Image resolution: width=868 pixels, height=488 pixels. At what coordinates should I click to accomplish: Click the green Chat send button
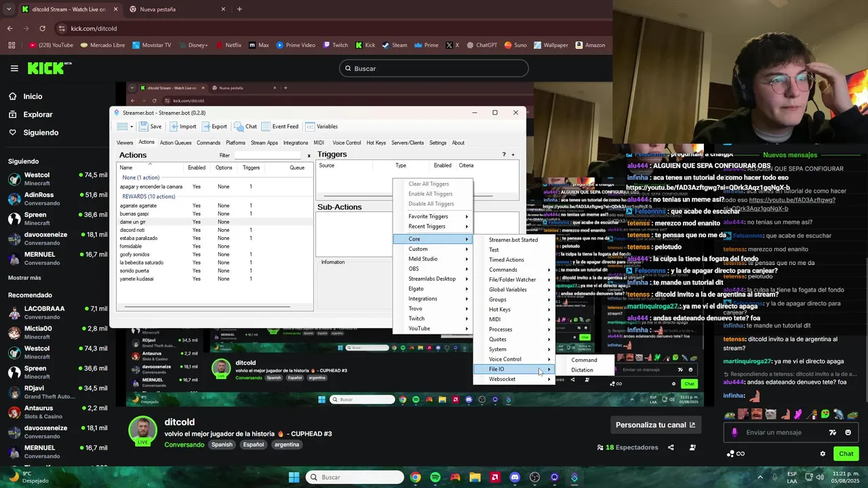(x=846, y=453)
